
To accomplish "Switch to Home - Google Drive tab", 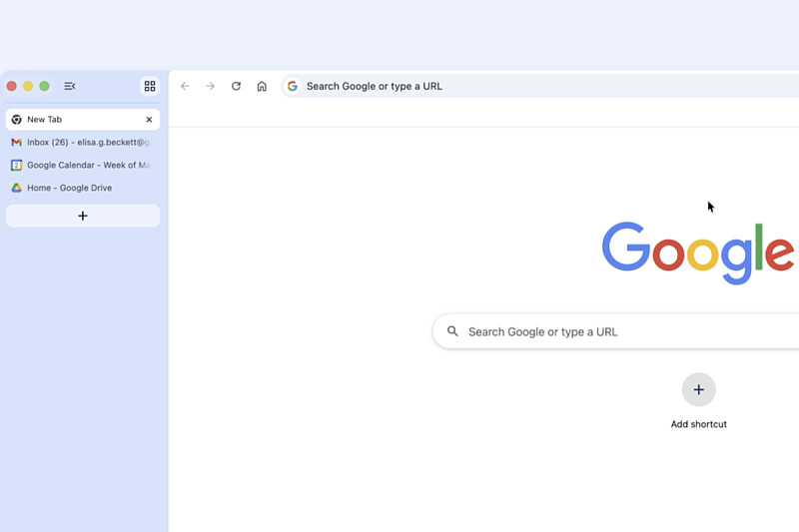I will point(83,188).
